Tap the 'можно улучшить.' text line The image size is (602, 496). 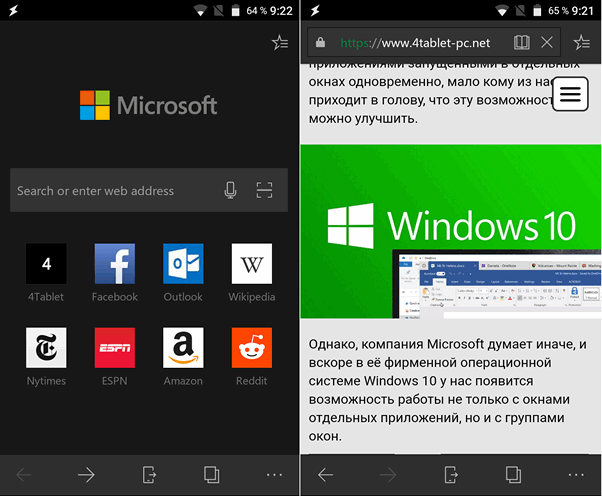click(x=363, y=118)
